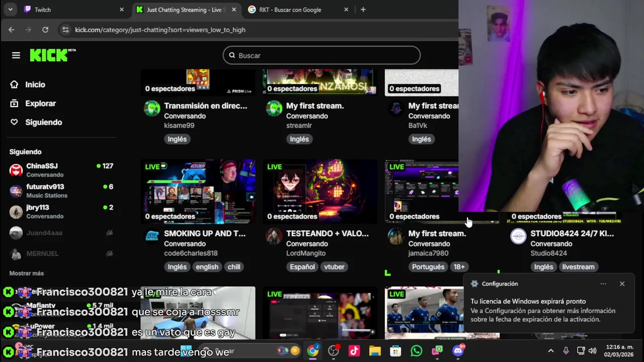Click LordMangito streamer avatar
This screenshot has width=644, height=362.
tap(274, 236)
